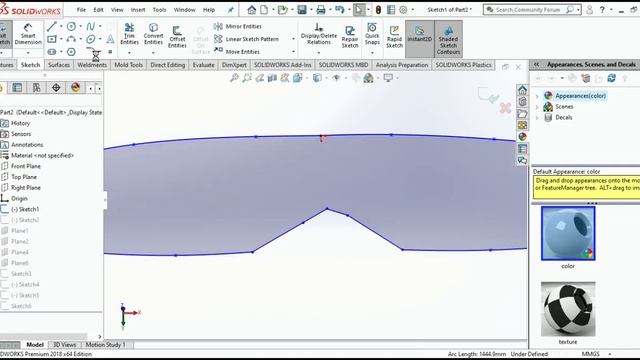Click the Move Entities command
This screenshot has height=360, width=640.
tap(237, 52)
